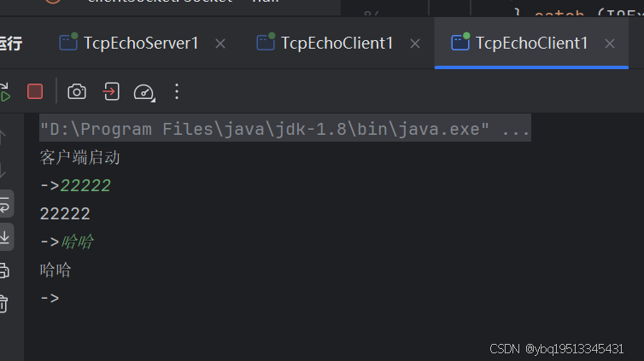Click the Rerun green play icon

pyautogui.click(x=4, y=91)
